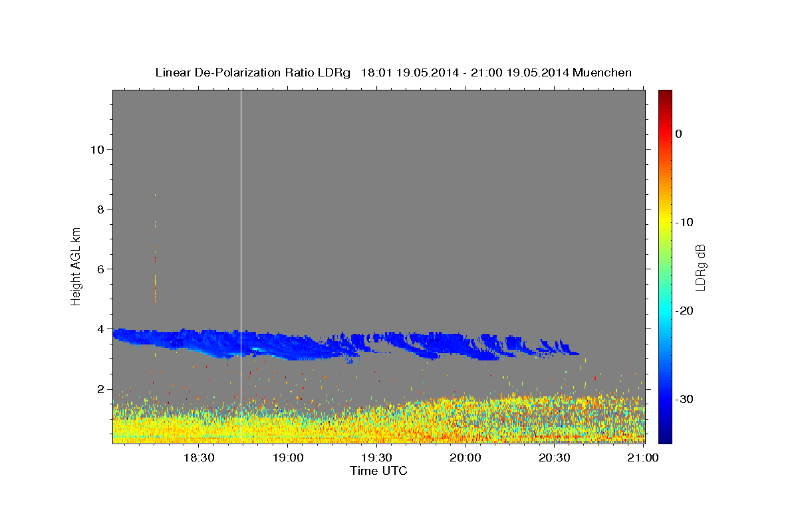
Task: Click the 'Height AGL km' axis label
Action: point(76,267)
